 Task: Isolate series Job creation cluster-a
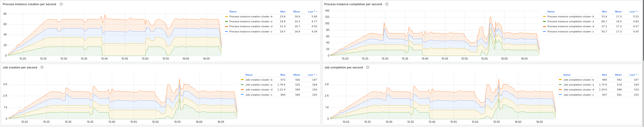259,85
